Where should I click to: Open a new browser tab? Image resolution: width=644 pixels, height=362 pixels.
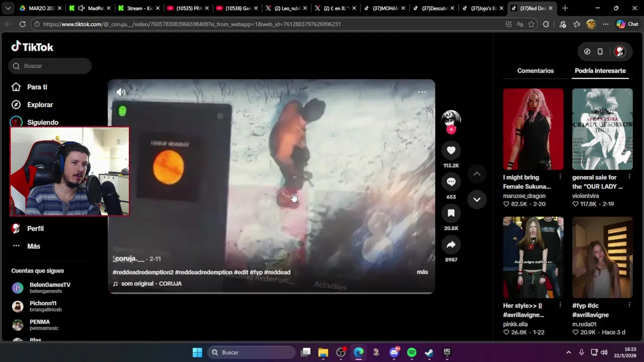565,8
